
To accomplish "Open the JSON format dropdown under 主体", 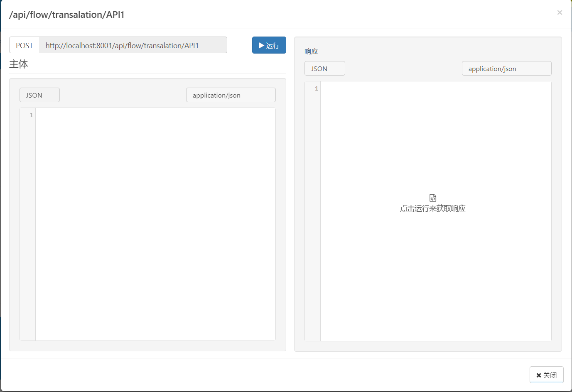I will pyautogui.click(x=39, y=95).
